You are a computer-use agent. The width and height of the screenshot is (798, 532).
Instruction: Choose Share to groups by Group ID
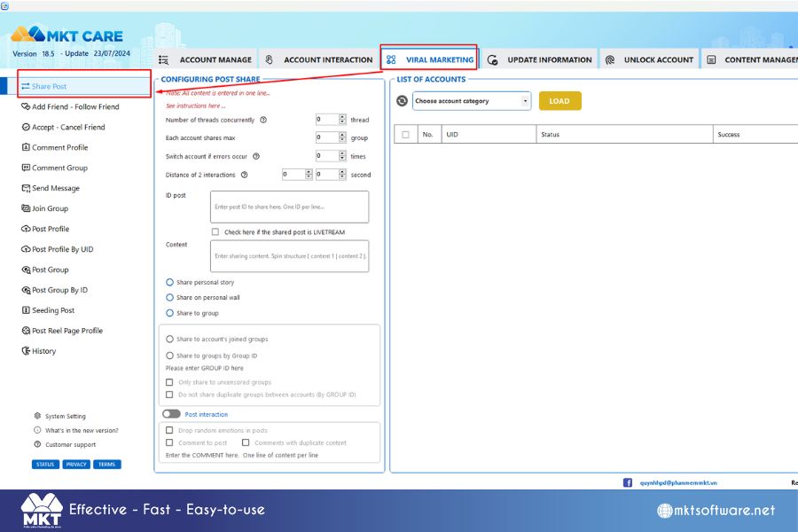pyautogui.click(x=170, y=356)
